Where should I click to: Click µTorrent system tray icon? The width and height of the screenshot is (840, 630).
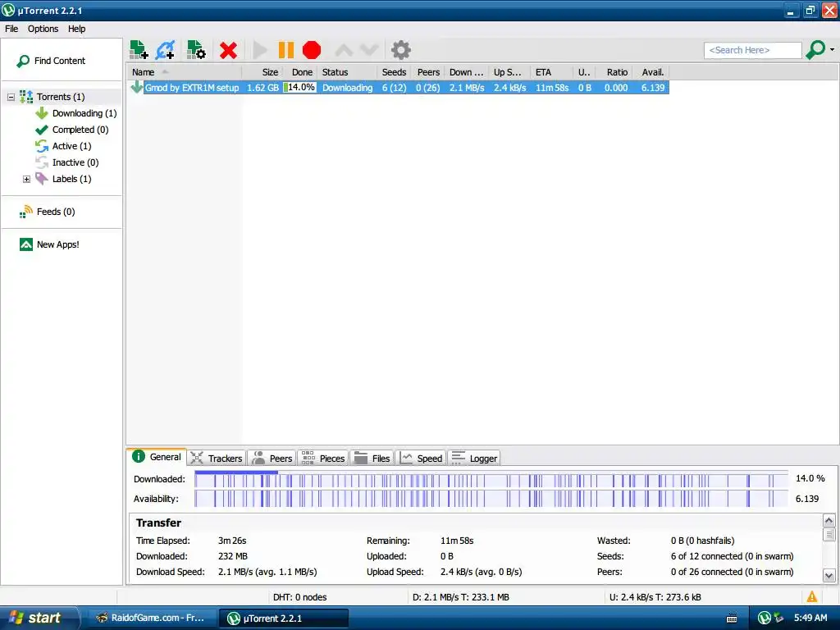(765, 618)
